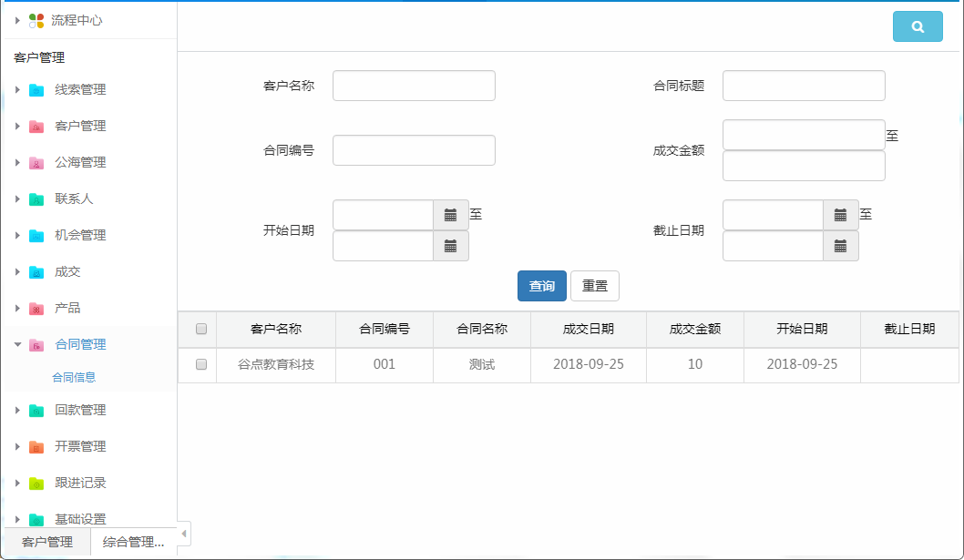Viewport: 964px width, 560px height.
Task: Click the blue search magnifier button
Action: coord(918,27)
